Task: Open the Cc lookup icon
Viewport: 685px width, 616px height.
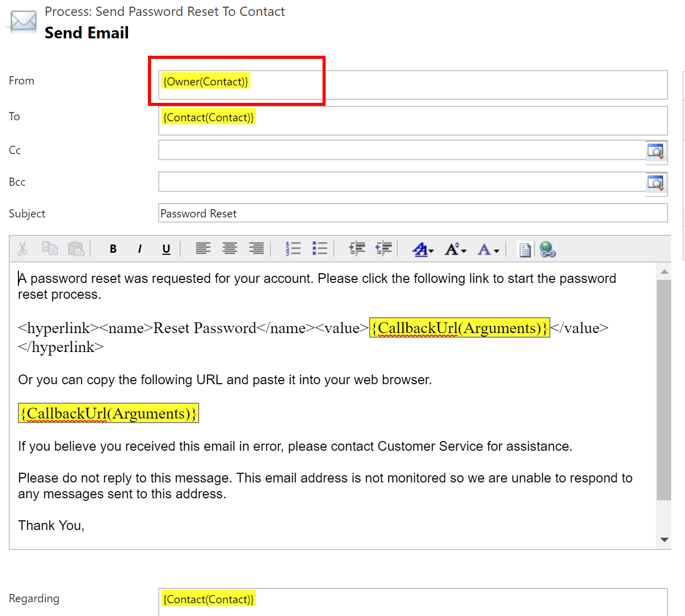Action: click(656, 151)
